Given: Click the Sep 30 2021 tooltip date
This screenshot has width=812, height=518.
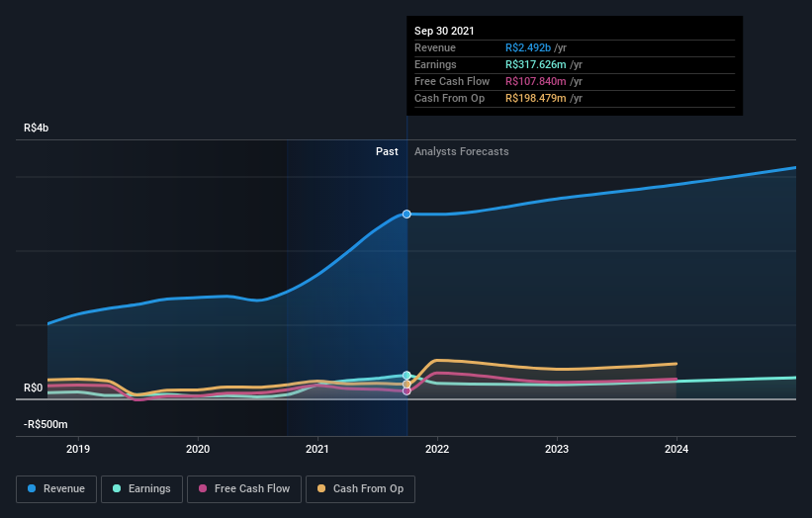Looking at the screenshot, I should click(x=444, y=31).
